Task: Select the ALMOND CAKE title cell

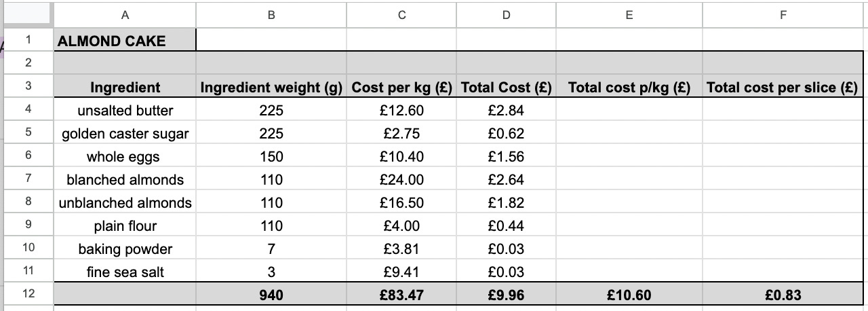Action: click(x=112, y=41)
